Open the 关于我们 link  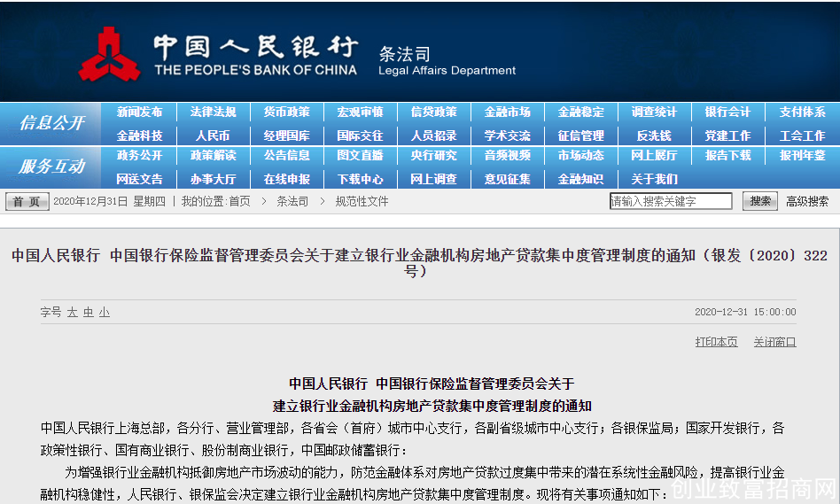pyautogui.click(x=654, y=179)
